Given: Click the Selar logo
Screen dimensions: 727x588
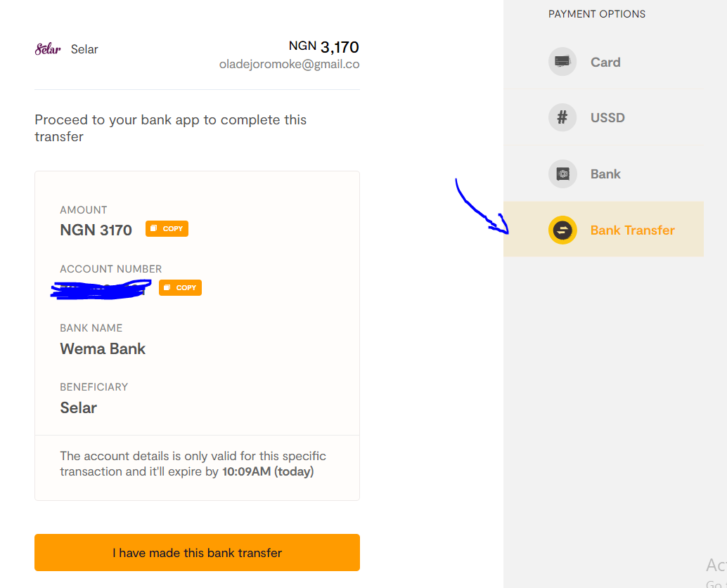Looking at the screenshot, I should coord(48,49).
